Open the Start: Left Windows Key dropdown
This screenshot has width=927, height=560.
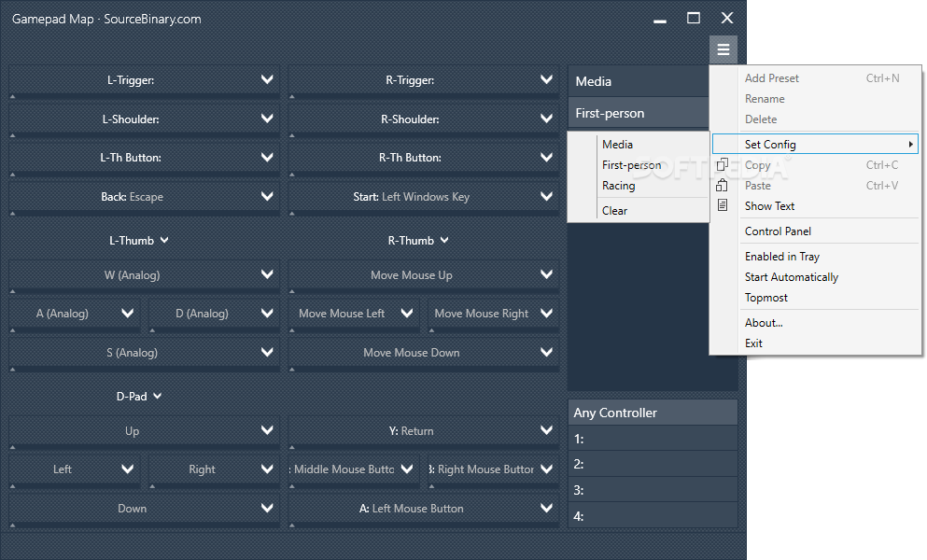(547, 197)
